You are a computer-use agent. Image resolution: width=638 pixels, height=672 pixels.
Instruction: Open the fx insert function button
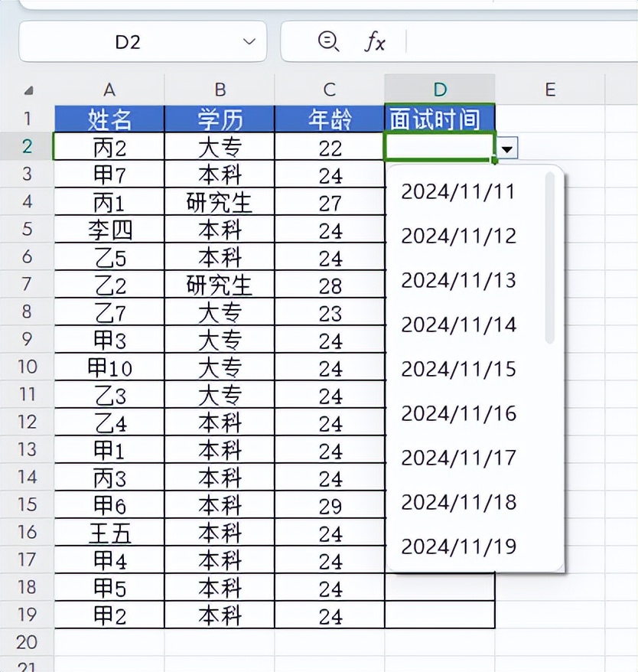pyautogui.click(x=375, y=42)
